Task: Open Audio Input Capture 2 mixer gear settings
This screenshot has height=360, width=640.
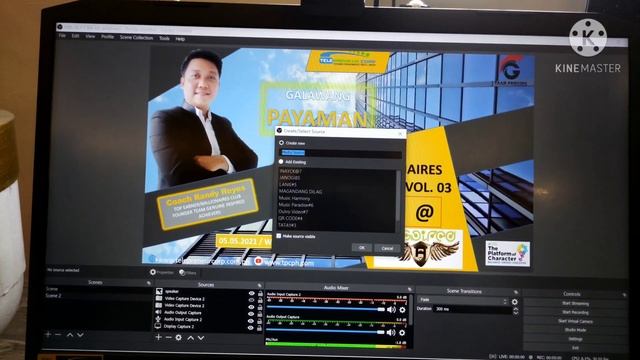Action: (402, 310)
